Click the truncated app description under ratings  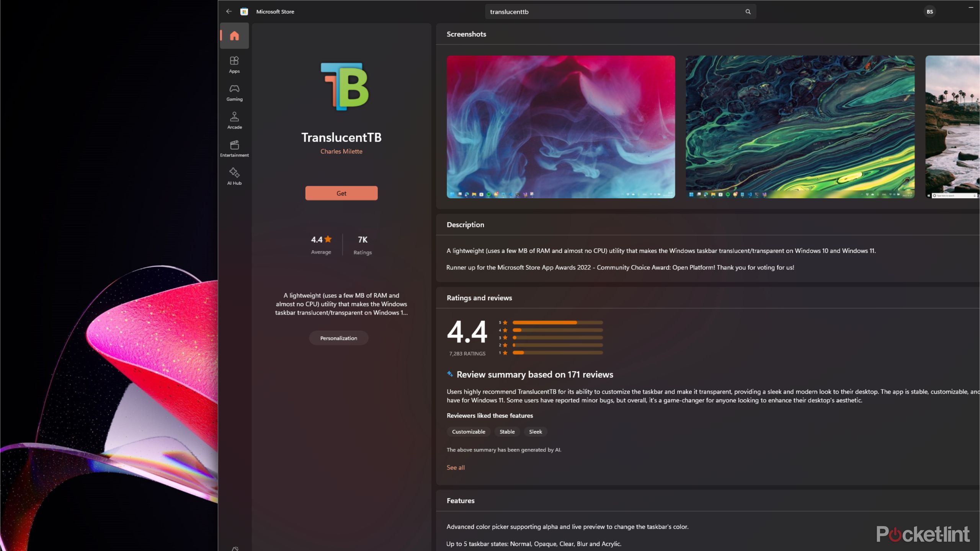[x=341, y=304]
